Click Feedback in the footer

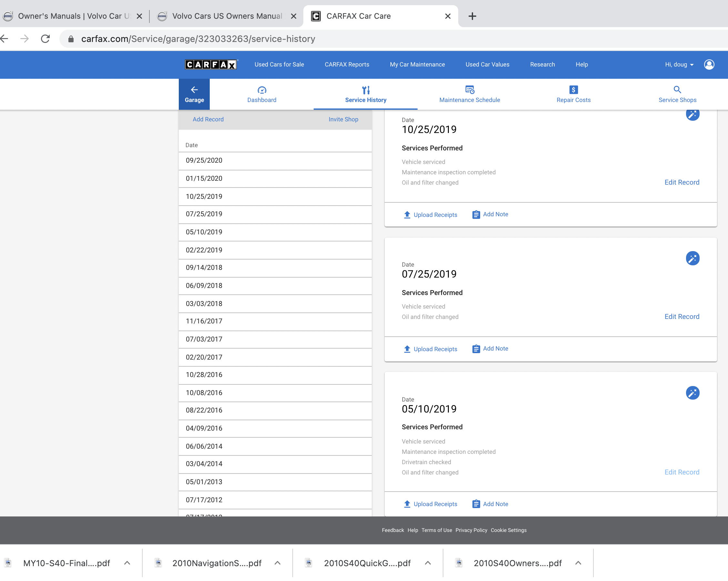pyautogui.click(x=393, y=530)
